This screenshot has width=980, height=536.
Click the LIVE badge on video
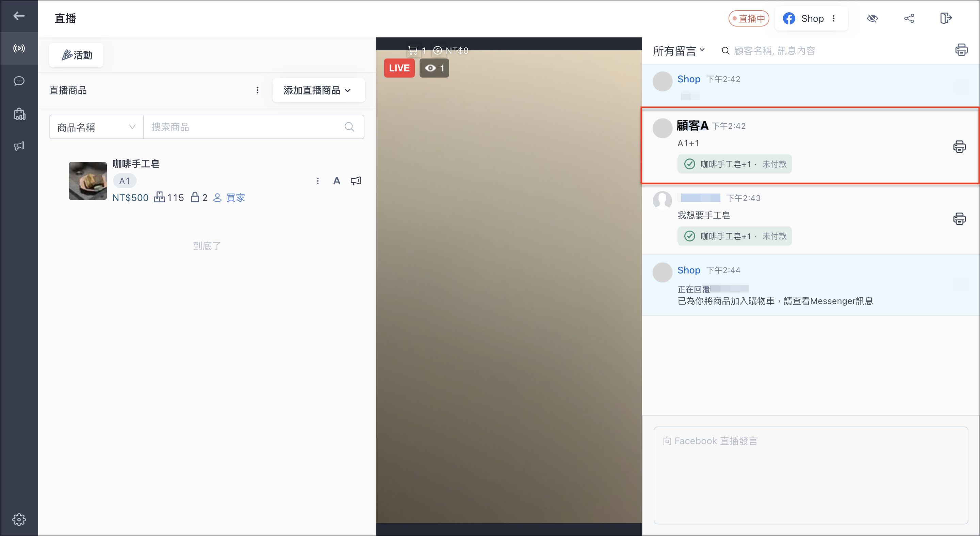click(x=399, y=68)
